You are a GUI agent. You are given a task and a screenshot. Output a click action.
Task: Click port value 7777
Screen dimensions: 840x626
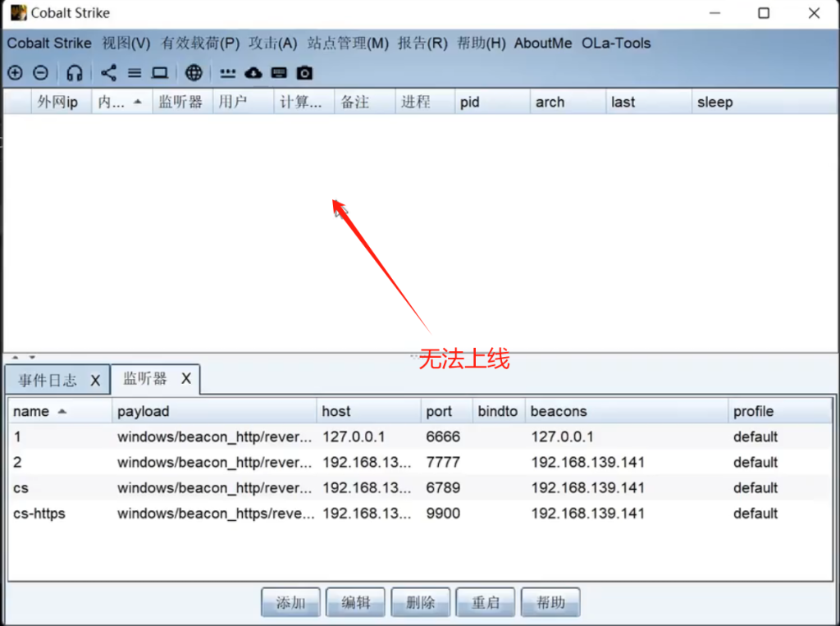tap(443, 462)
